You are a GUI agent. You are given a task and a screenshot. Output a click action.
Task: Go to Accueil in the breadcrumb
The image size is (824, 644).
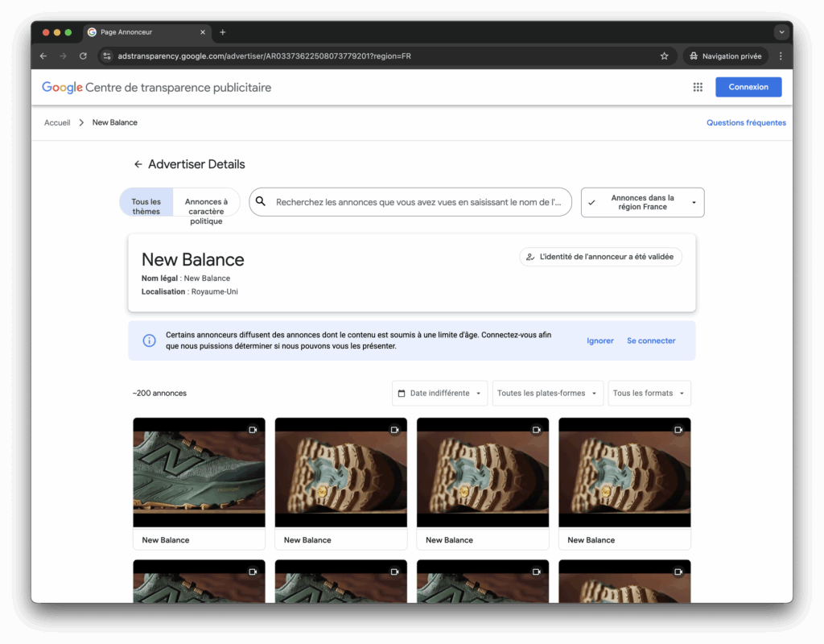pos(57,123)
